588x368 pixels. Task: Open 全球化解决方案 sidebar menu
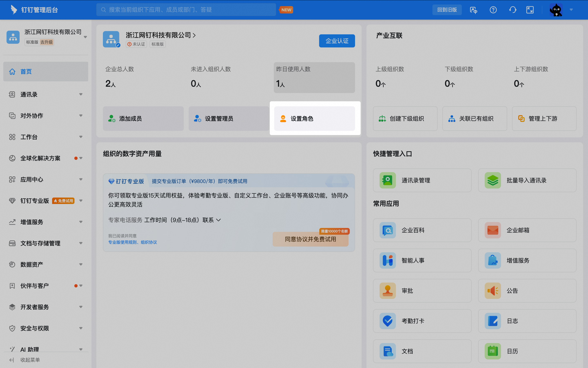coord(46,158)
